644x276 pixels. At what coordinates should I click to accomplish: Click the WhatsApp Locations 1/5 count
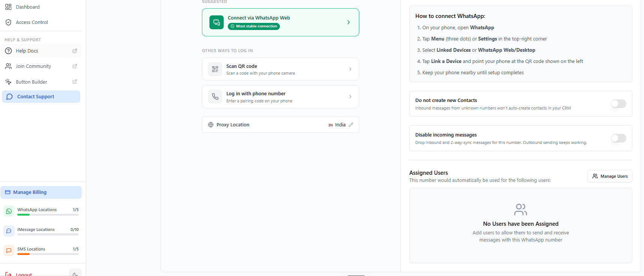tap(76, 210)
